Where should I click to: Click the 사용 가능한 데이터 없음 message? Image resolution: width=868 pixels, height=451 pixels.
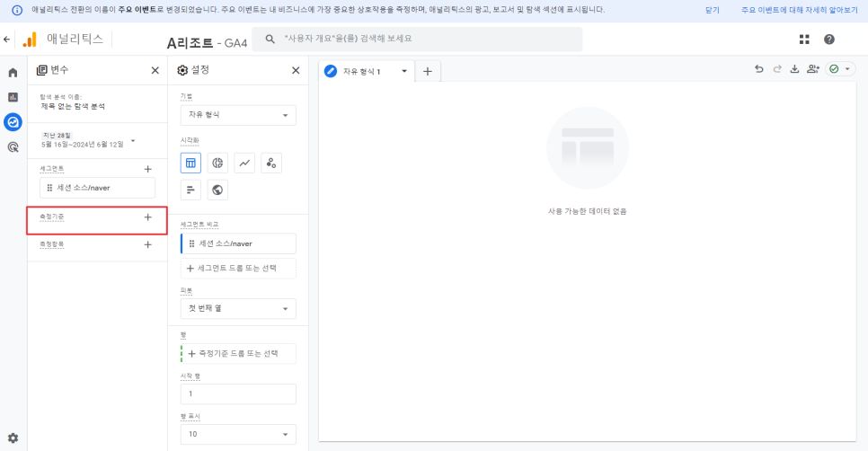[588, 211]
